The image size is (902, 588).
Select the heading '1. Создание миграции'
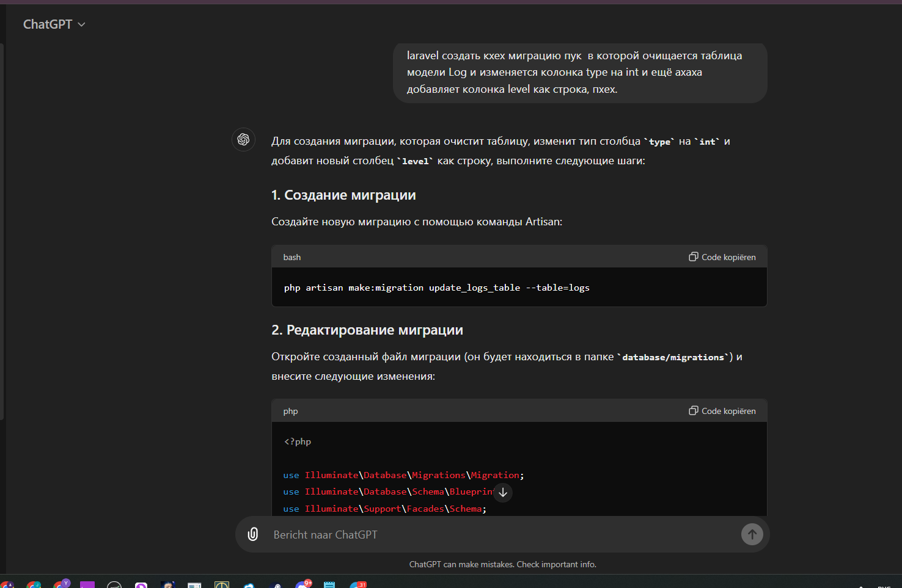coord(343,195)
